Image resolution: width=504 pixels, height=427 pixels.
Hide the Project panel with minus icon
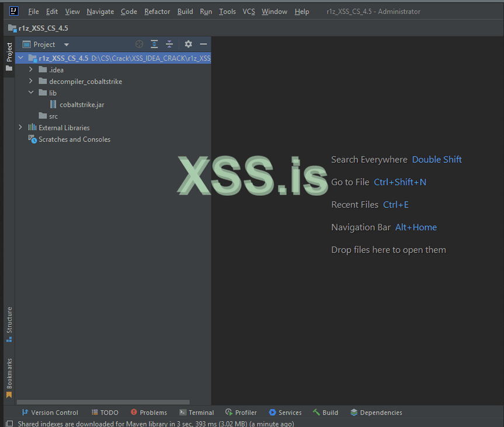click(203, 44)
